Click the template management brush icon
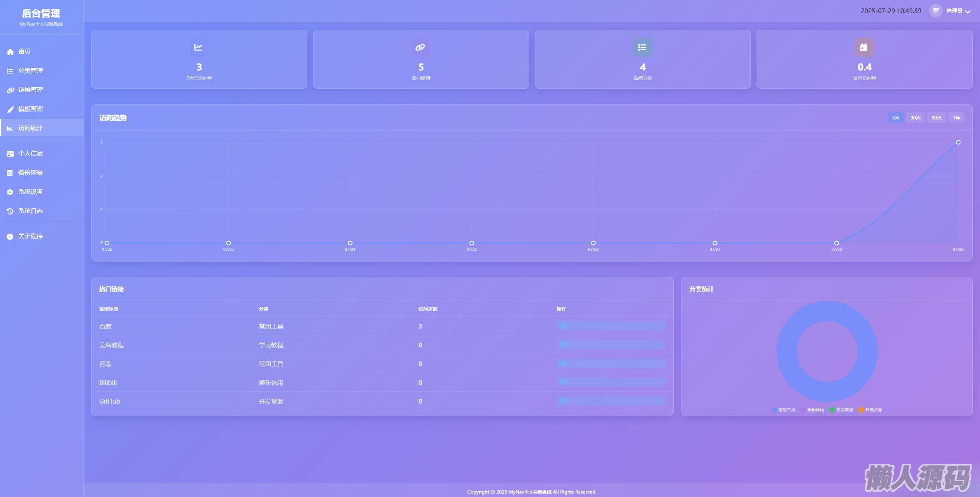This screenshot has width=980, height=497. tap(10, 110)
